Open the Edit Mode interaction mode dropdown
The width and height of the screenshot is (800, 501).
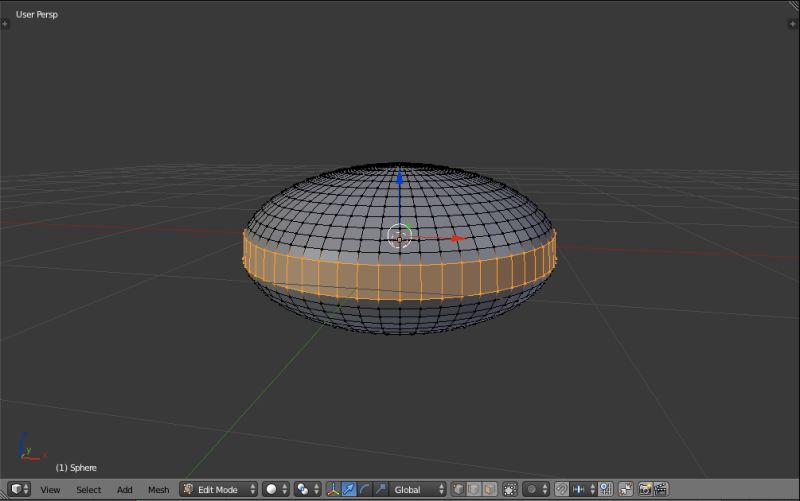(x=218, y=489)
